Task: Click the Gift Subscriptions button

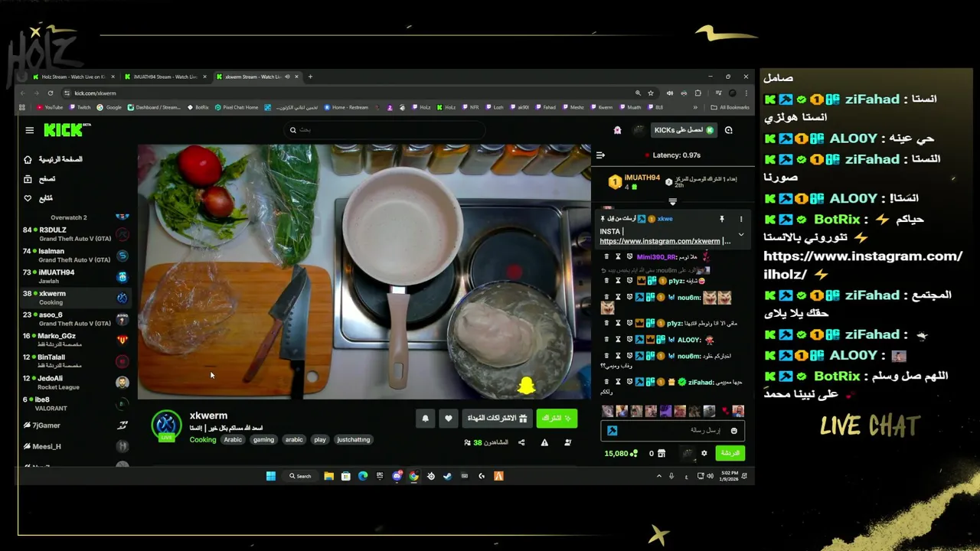Action: point(497,419)
